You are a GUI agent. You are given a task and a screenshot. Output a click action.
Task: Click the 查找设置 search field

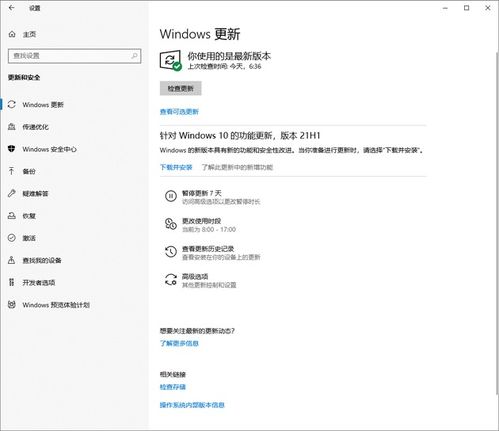coord(74,56)
